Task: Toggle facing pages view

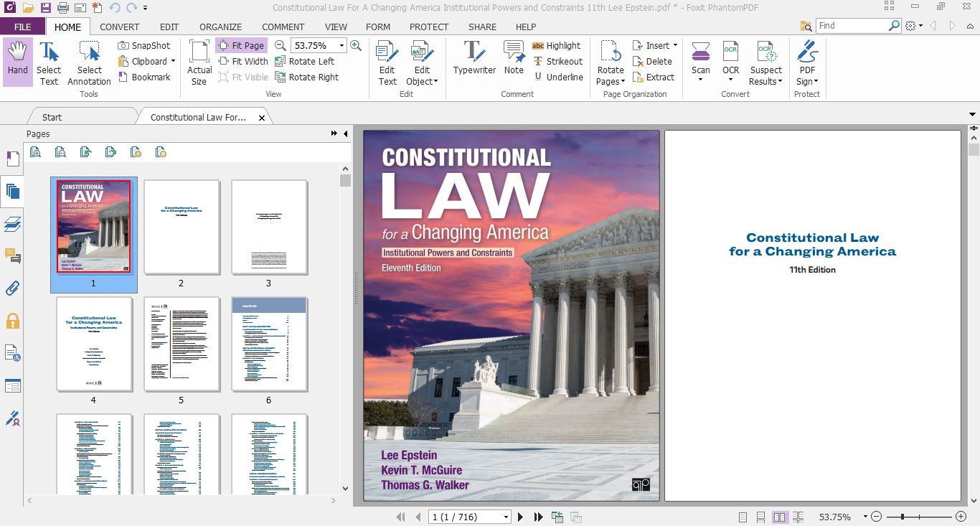Action: (780, 517)
